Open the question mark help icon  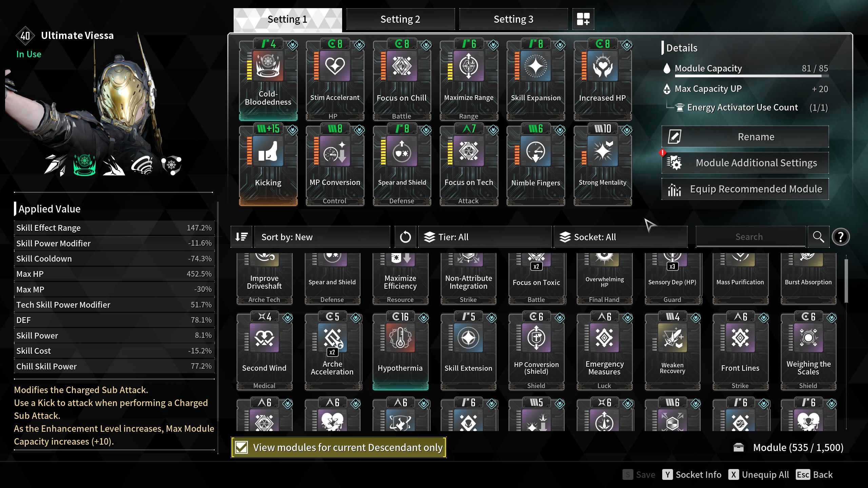click(x=841, y=237)
